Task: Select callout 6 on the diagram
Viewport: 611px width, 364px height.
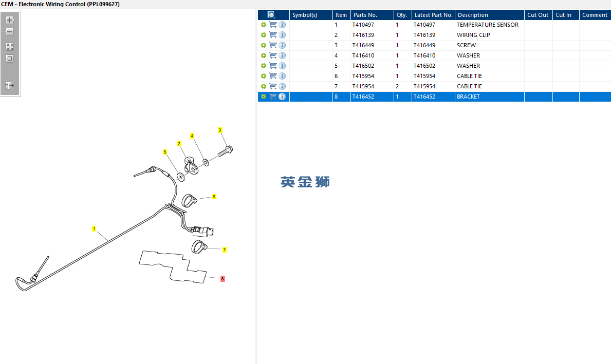Action: point(214,197)
